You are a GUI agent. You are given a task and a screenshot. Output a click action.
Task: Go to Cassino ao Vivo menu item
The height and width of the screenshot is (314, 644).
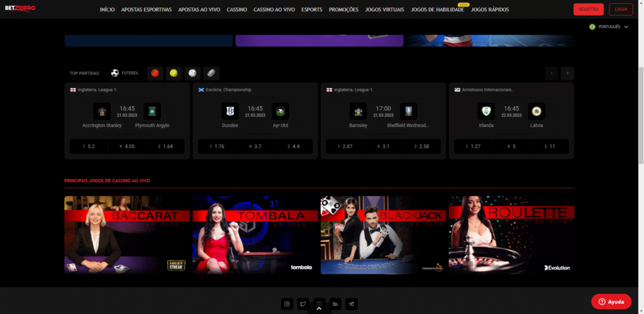pyautogui.click(x=274, y=9)
